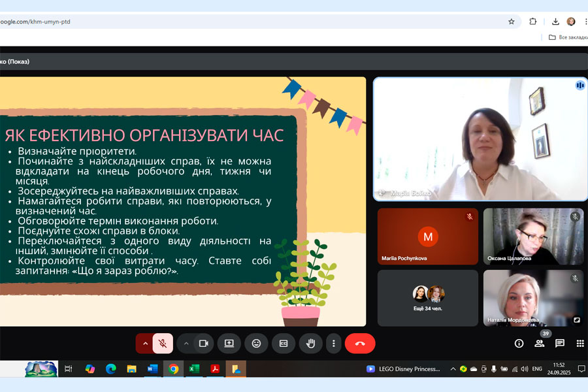588x392 pixels.
Task: Open OneDrive cloud tray icon
Action: (474, 369)
